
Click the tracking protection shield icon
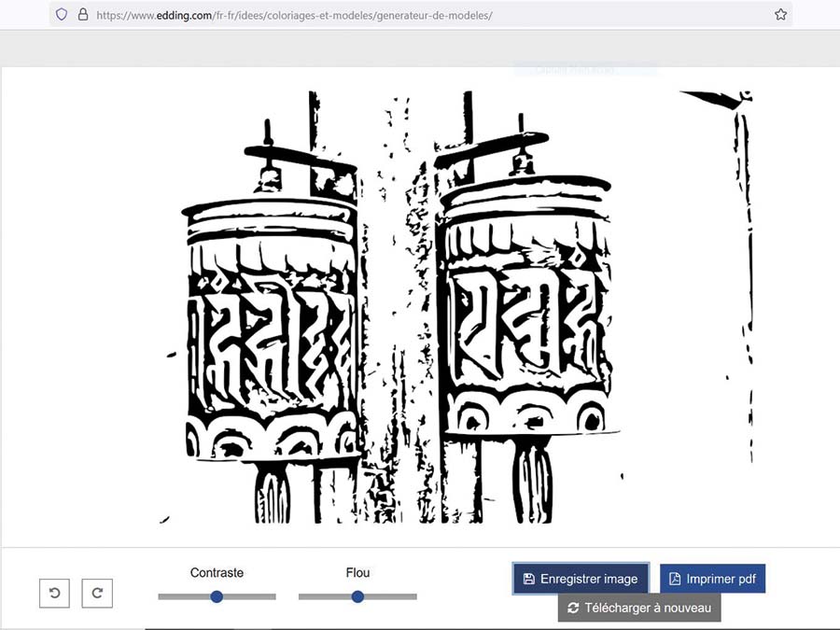(63, 15)
